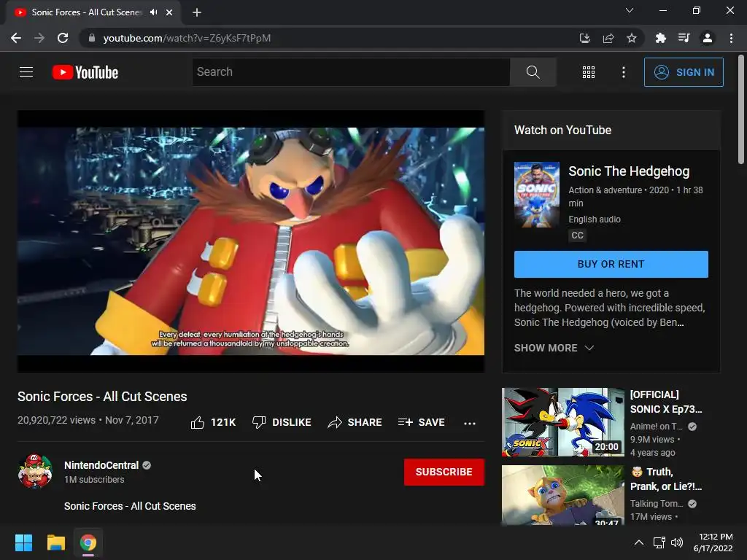
Task: Open the Truth, Prank, or Lie video title
Action: (666, 479)
